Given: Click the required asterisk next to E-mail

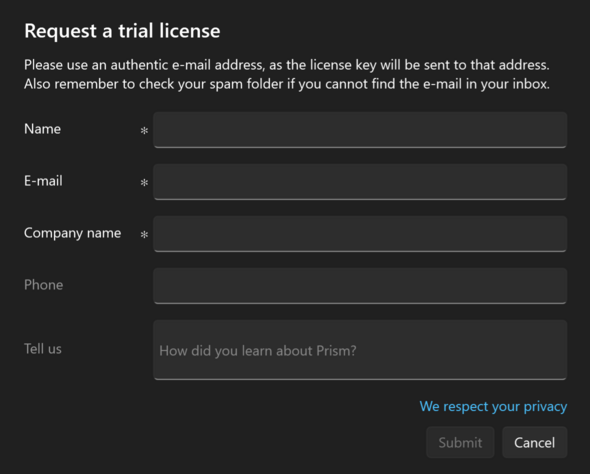Looking at the screenshot, I should (x=144, y=182).
